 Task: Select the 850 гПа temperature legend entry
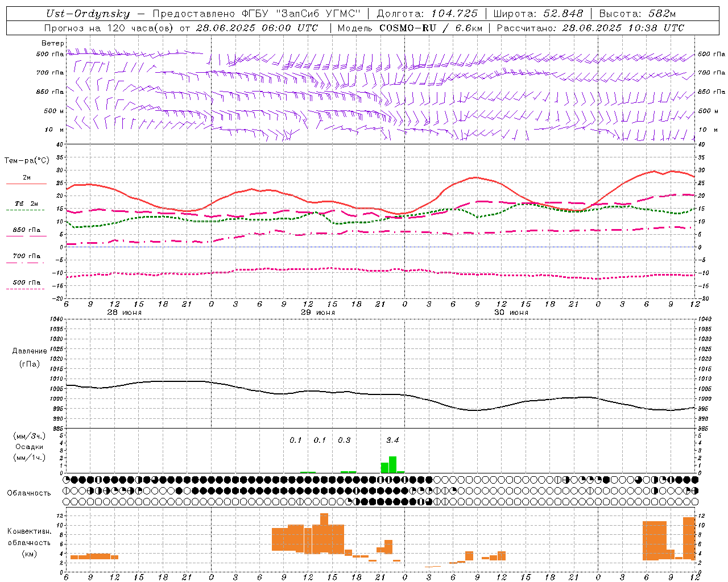click(26, 230)
